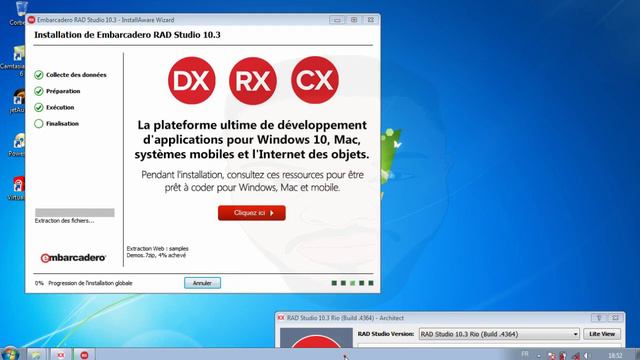Minimize the InstallAware Wizard window
Image resolution: width=640 pixels, height=360 pixels.
coord(337,20)
